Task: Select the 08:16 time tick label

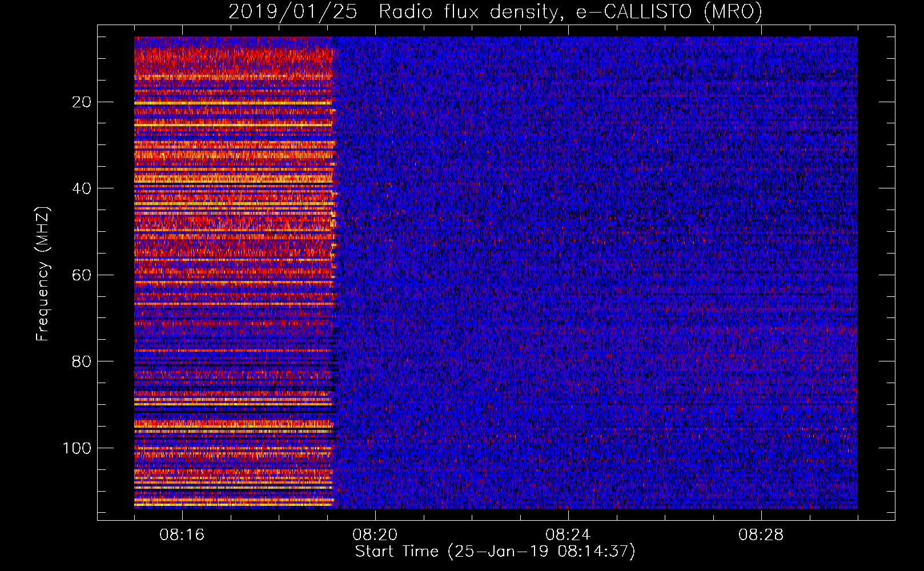Action: (182, 535)
